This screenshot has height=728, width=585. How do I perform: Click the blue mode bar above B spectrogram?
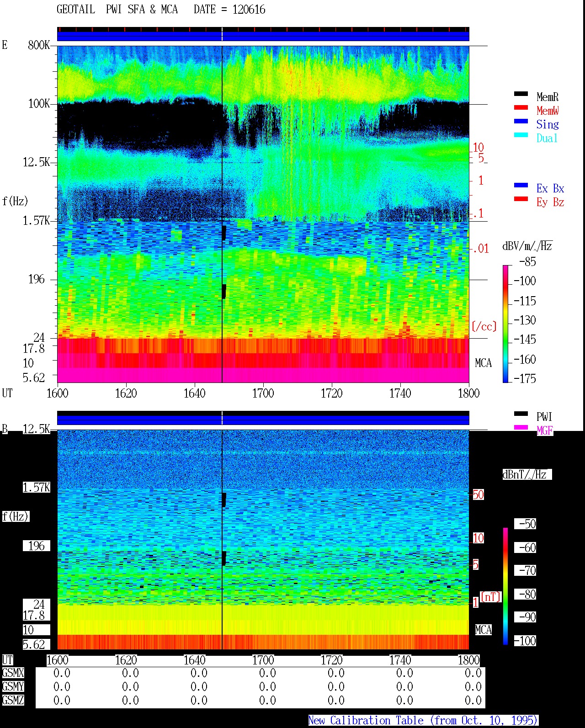tap(263, 420)
